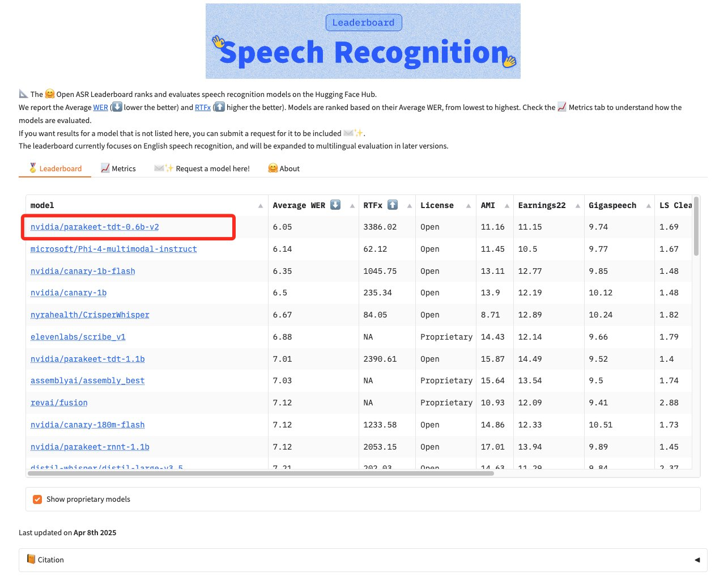728x580 pixels.
Task: Open nvidia/canary-1b-flash model link
Action: coord(83,271)
